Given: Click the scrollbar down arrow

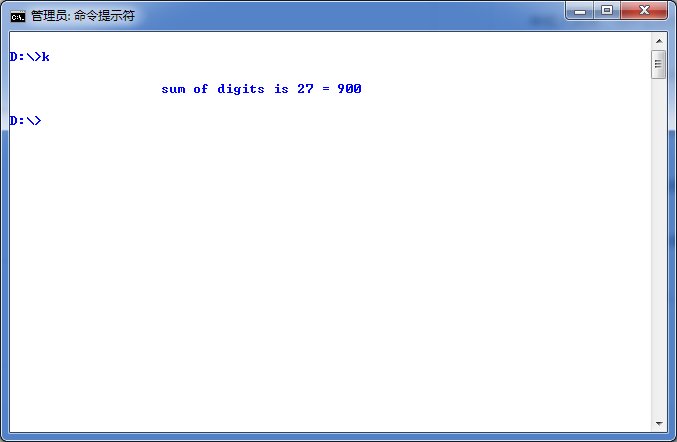Looking at the screenshot, I should 658,423.
